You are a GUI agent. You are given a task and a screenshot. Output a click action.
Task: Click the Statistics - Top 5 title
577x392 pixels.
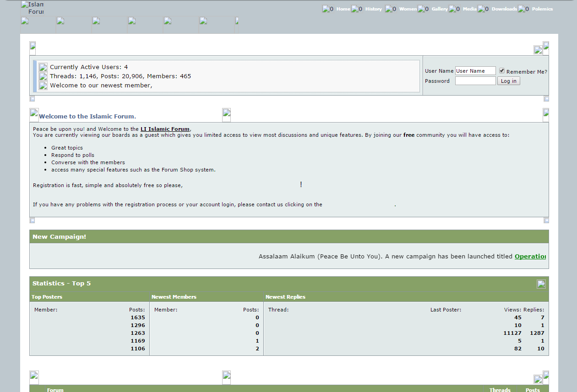(x=61, y=283)
